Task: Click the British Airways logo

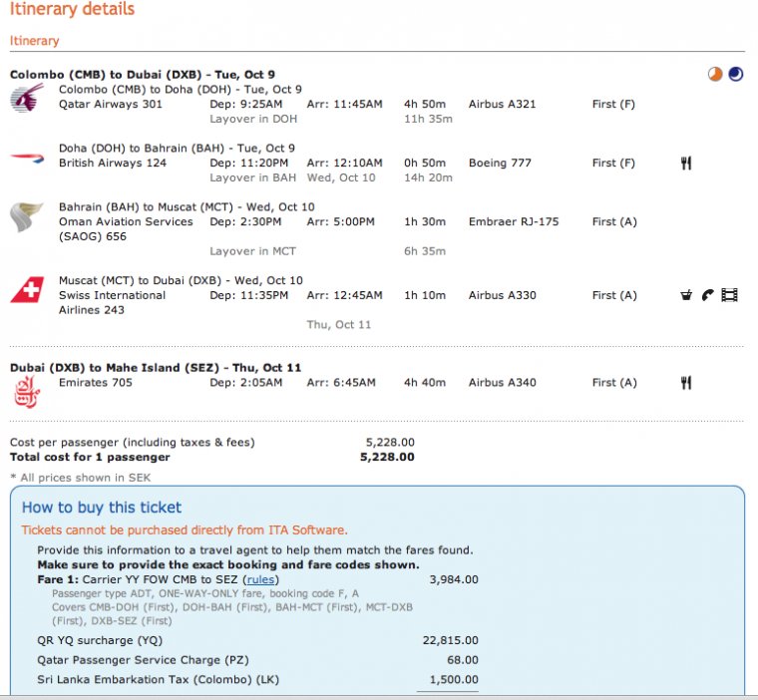Action: tap(27, 157)
